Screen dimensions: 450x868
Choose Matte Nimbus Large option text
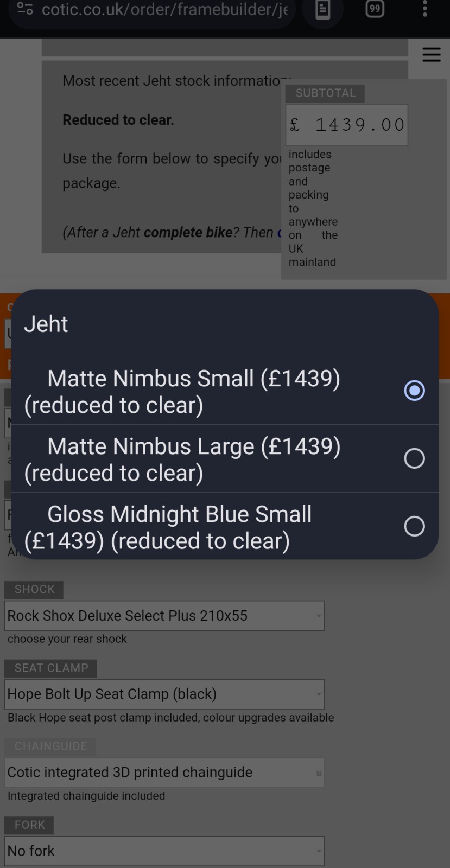182,459
